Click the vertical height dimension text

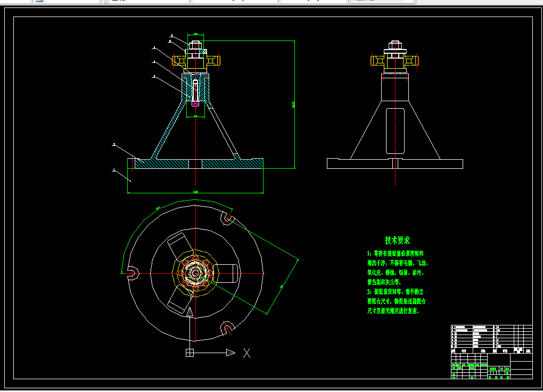click(x=293, y=105)
